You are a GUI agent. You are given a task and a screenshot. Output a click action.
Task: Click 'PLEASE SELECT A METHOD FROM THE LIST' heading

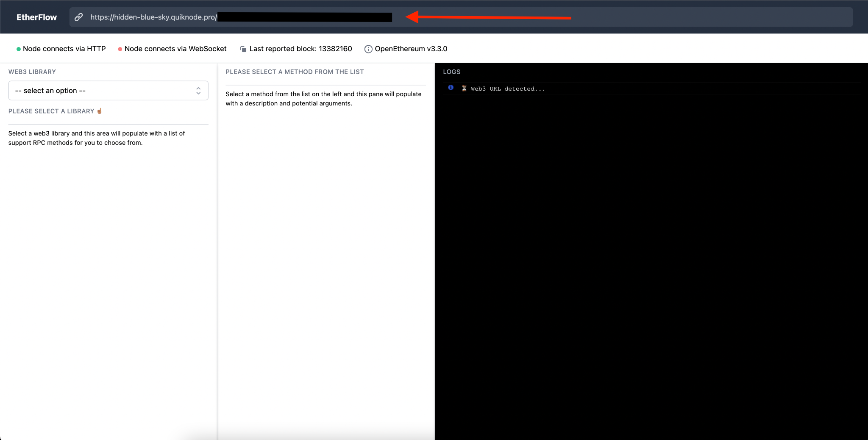pos(295,72)
